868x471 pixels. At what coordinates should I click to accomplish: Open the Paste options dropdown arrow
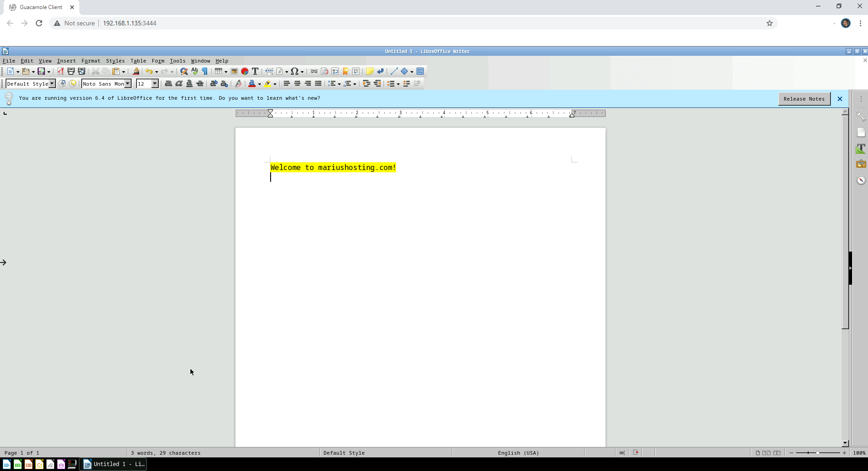coord(123,72)
